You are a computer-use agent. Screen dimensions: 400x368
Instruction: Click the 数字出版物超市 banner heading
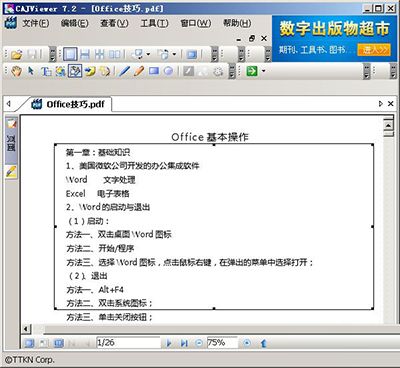(x=334, y=28)
